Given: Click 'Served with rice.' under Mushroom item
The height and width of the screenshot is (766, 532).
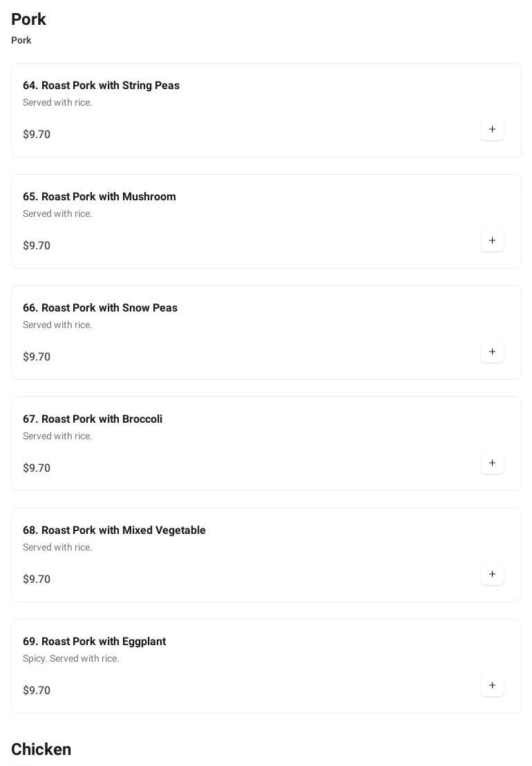Looking at the screenshot, I should tap(57, 214).
